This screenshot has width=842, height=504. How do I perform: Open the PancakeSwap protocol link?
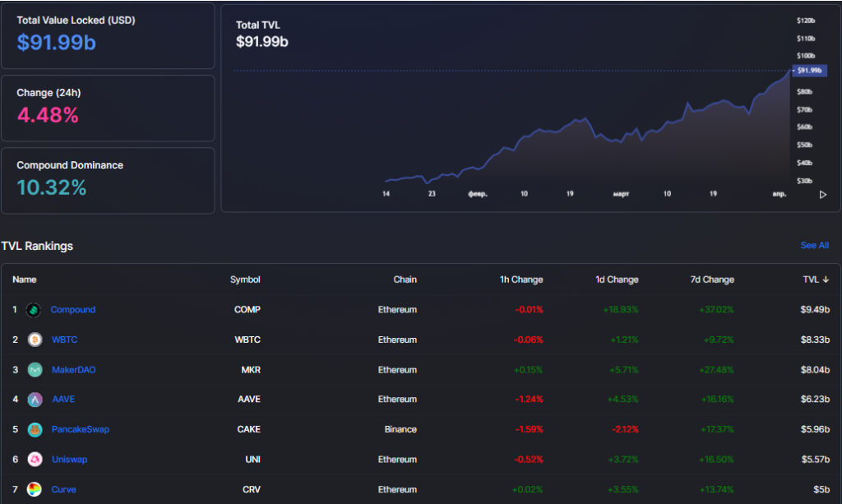click(x=80, y=429)
